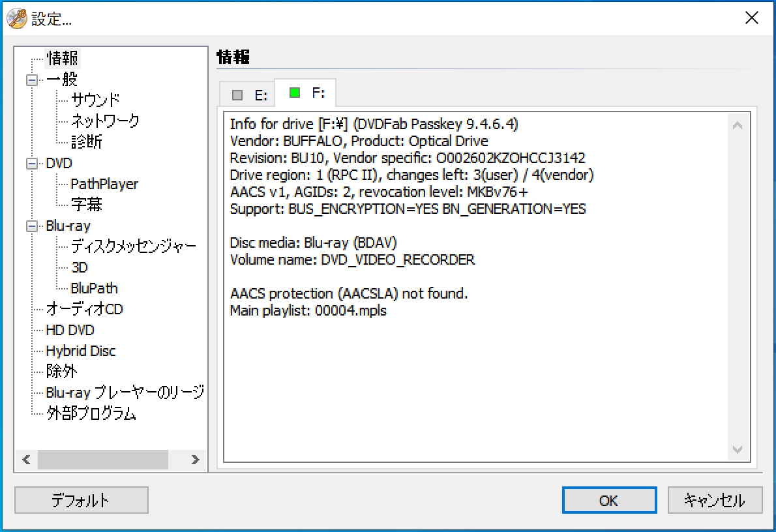776x532 pixels.
Task: Click the 'Vendor: BUFFALO' line
Action: pyautogui.click(x=359, y=141)
